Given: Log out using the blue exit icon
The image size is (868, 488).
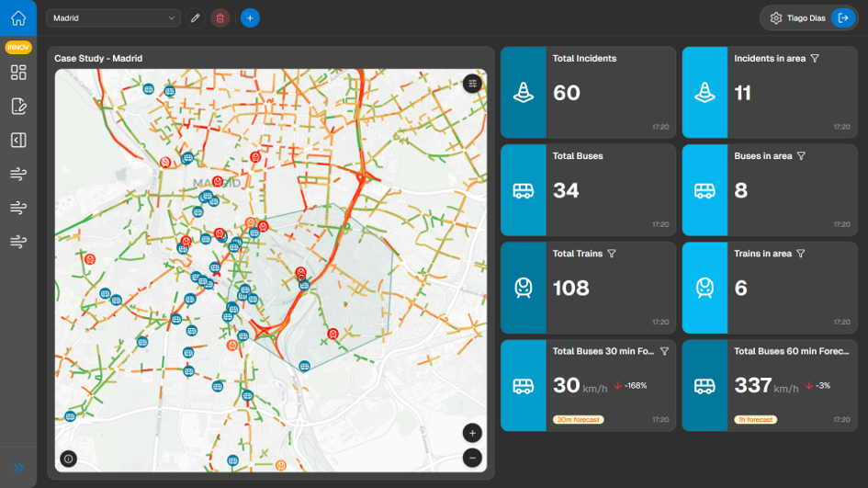Looking at the screenshot, I should point(843,18).
